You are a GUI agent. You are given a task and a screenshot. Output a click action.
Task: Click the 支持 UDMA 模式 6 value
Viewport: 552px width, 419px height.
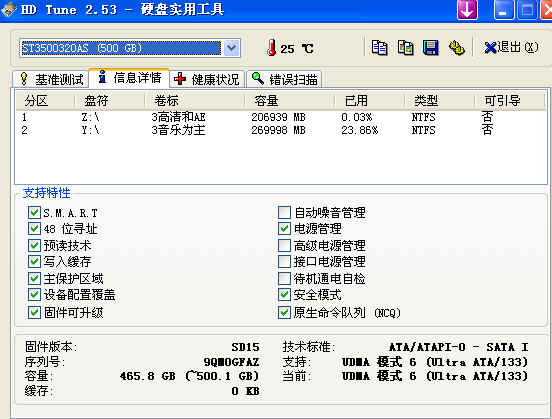[x=435, y=362]
